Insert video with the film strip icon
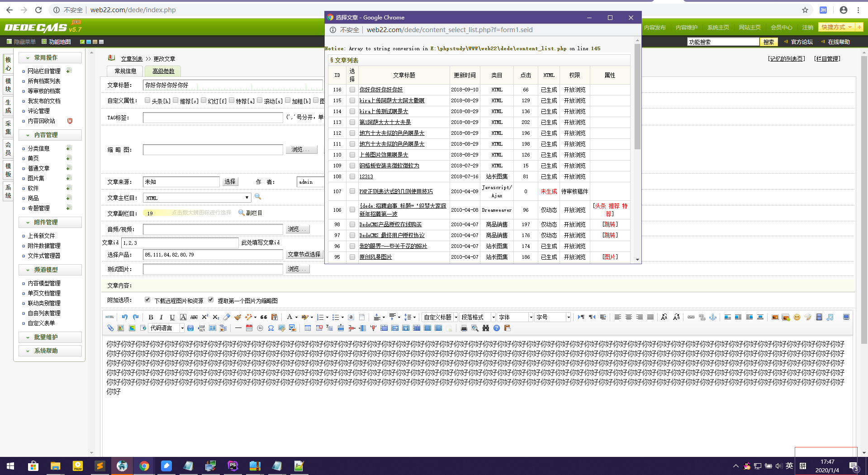 click(819, 317)
